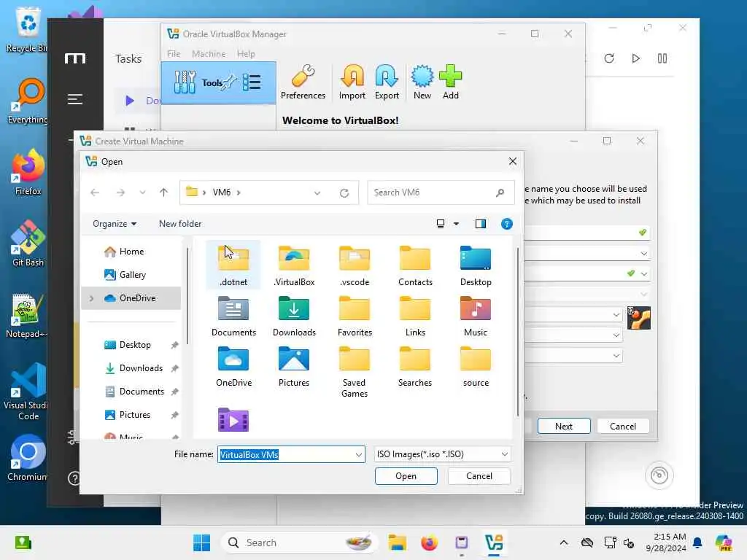
Task: Open the source folder
Action: click(x=476, y=367)
